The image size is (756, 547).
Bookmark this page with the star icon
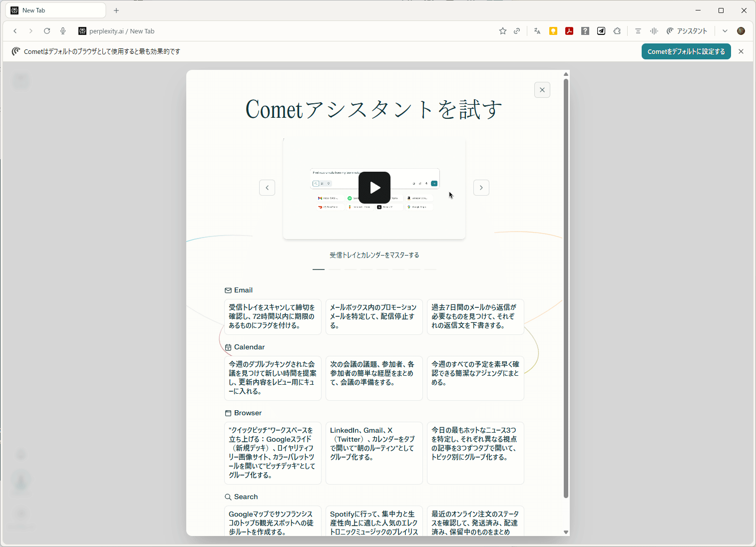503,31
